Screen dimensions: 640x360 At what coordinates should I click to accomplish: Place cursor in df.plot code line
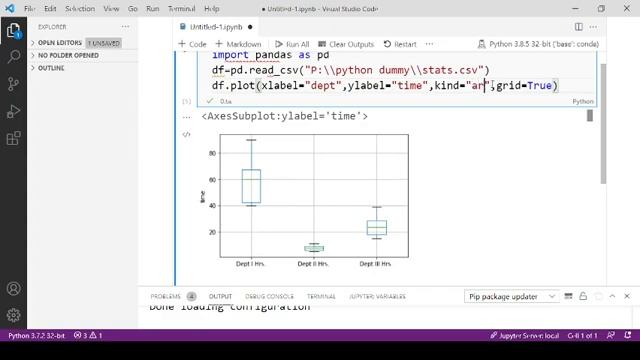[x=384, y=86]
